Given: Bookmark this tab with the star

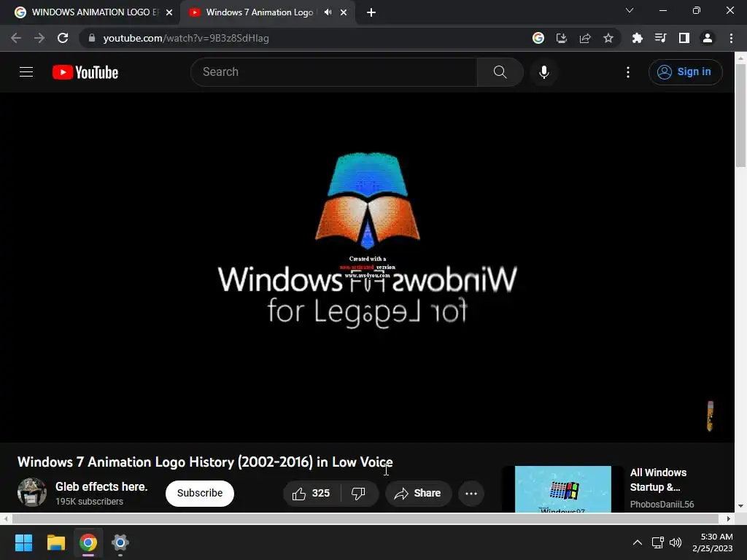Looking at the screenshot, I should tap(608, 38).
